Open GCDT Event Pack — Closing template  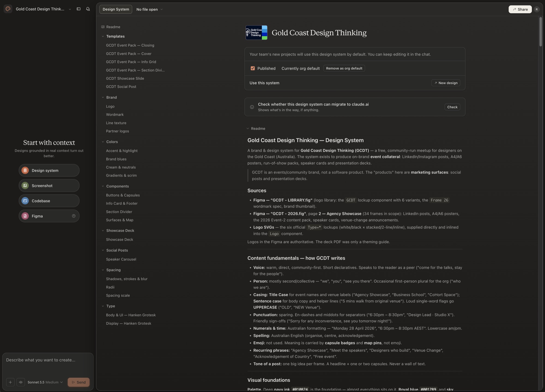130,45
